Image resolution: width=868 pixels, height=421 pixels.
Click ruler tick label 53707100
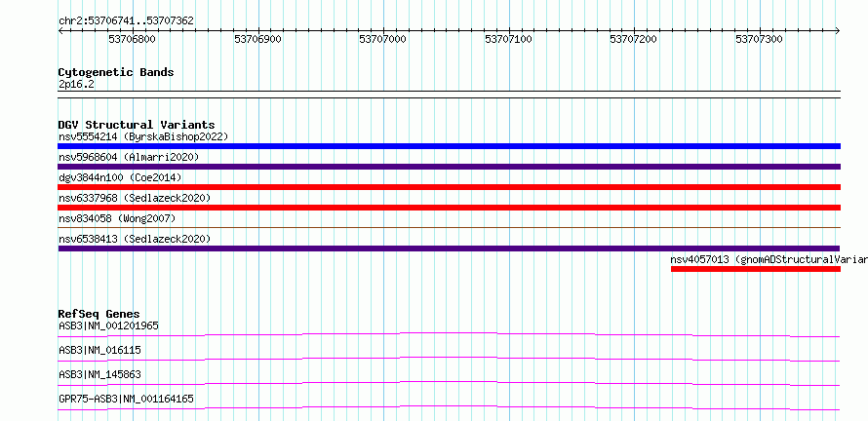(x=508, y=39)
